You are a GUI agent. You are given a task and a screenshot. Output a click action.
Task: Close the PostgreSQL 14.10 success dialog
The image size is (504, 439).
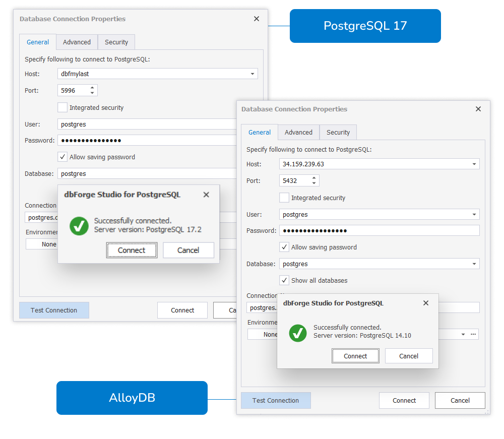(x=426, y=303)
